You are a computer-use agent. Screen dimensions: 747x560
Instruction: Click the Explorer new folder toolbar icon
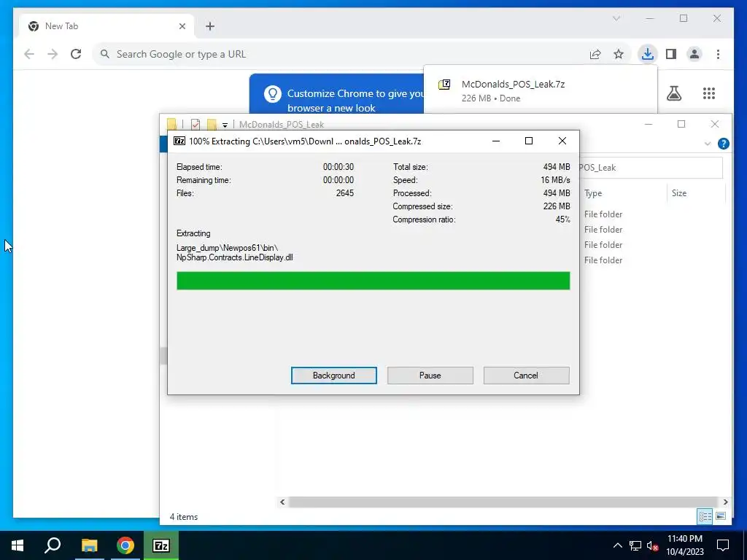(212, 124)
